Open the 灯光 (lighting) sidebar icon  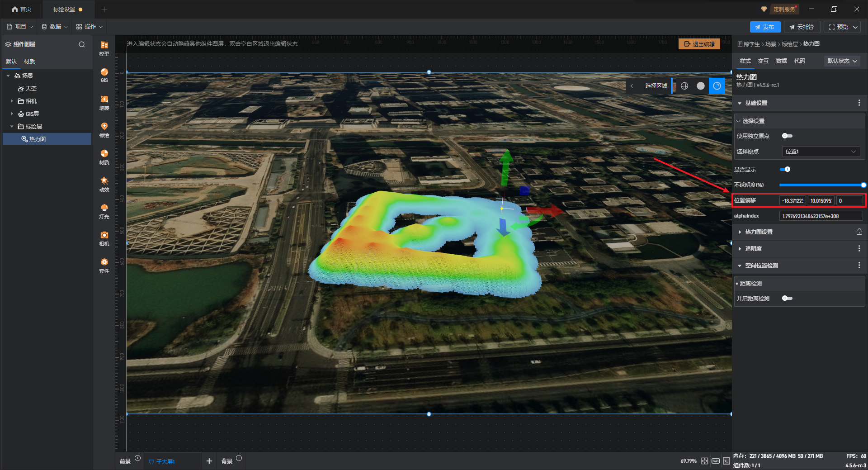(104, 211)
